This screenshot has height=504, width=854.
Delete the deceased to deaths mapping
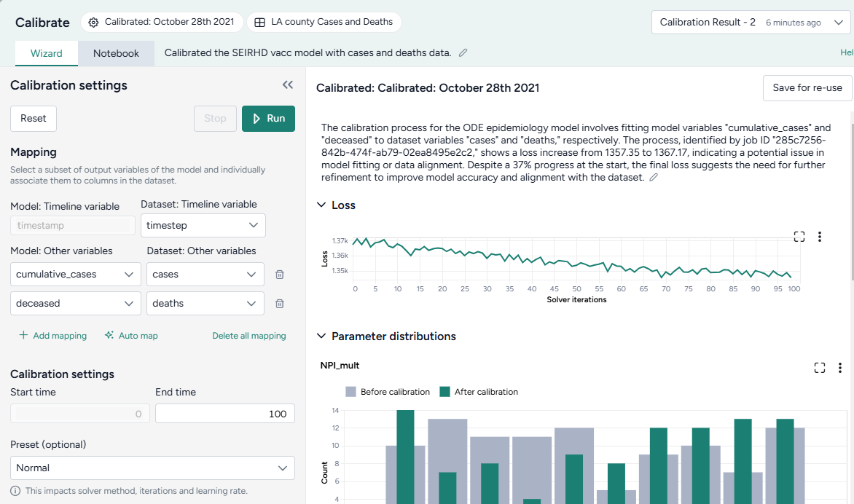(279, 304)
